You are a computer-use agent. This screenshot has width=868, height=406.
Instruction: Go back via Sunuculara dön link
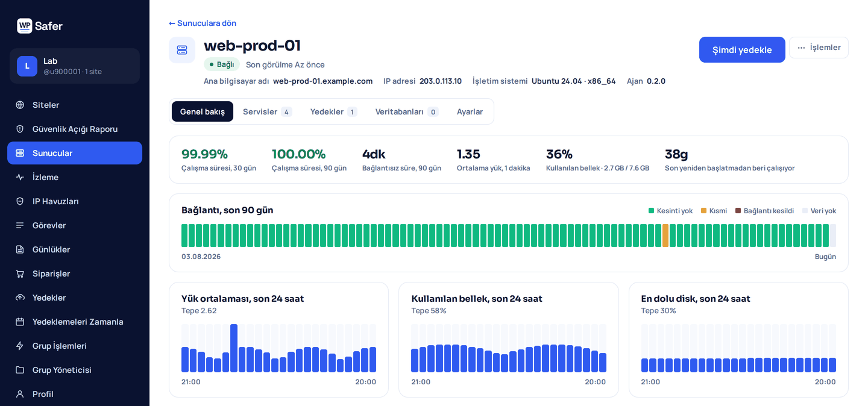point(203,23)
